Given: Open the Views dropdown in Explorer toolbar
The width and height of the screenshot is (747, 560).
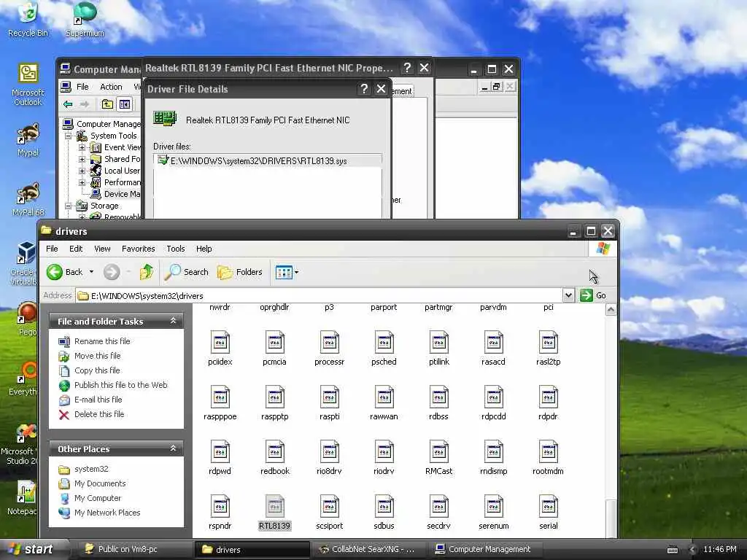Looking at the screenshot, I should [x=287, y=272].
